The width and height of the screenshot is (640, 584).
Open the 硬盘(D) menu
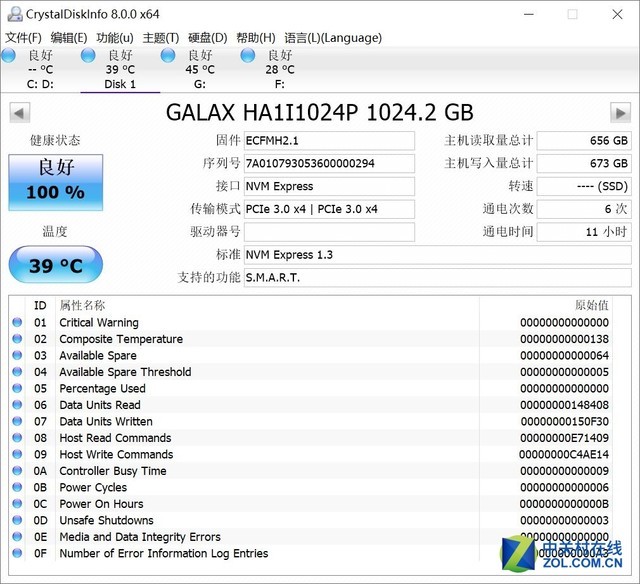pyautogui.click(x=207, y=38)
